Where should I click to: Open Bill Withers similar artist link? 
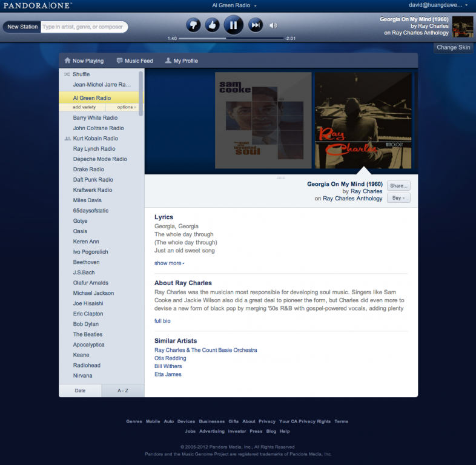(x=168, y=366)
